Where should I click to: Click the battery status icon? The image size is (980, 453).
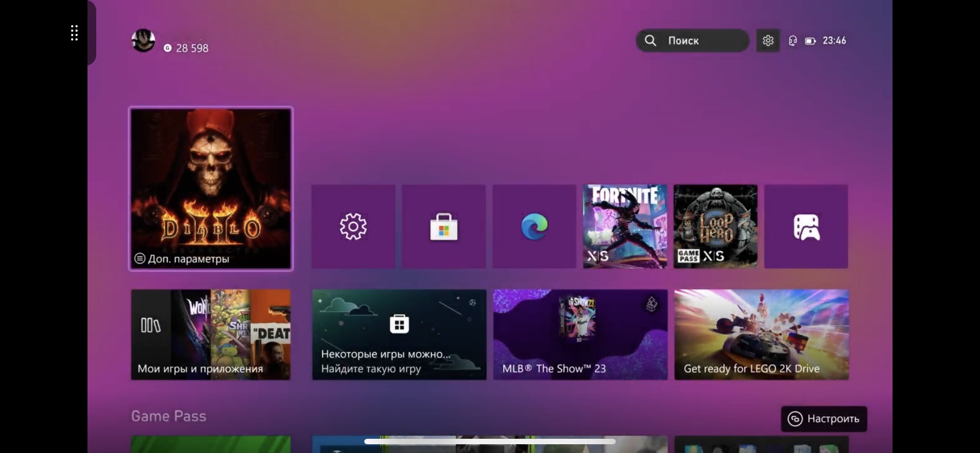click(x=810, y=40)
